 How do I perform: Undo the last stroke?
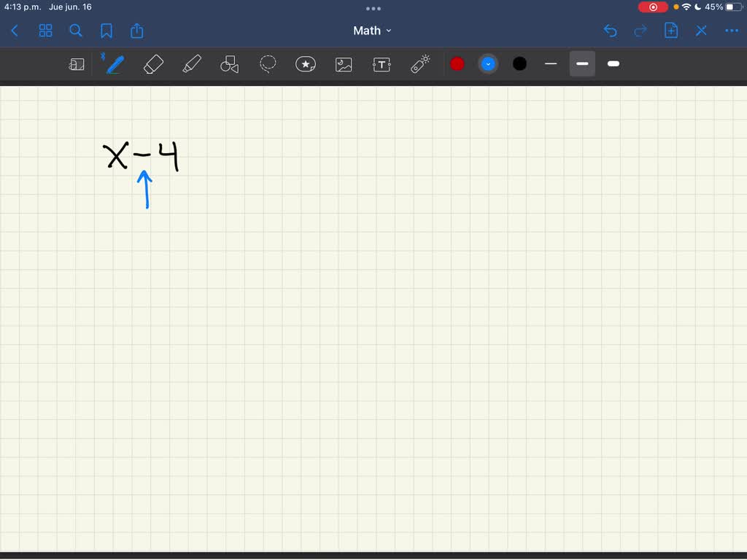[x=611, y=31]
